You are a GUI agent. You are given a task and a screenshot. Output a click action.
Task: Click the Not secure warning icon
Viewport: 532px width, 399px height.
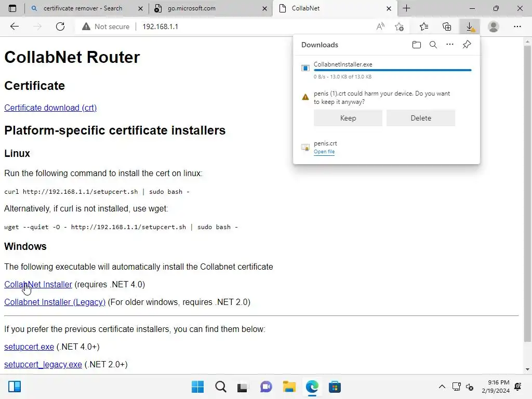pos(86,26)
